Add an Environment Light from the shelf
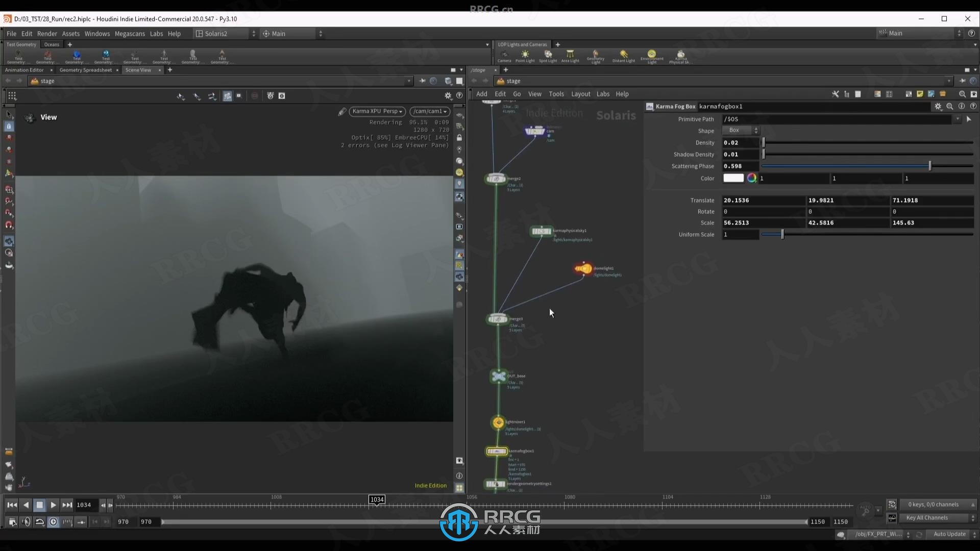 click(x=652, y=56)
